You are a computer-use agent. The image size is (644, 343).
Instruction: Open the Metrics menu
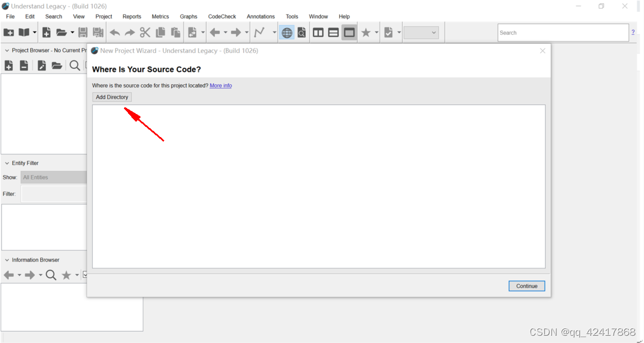coord(160,16)
